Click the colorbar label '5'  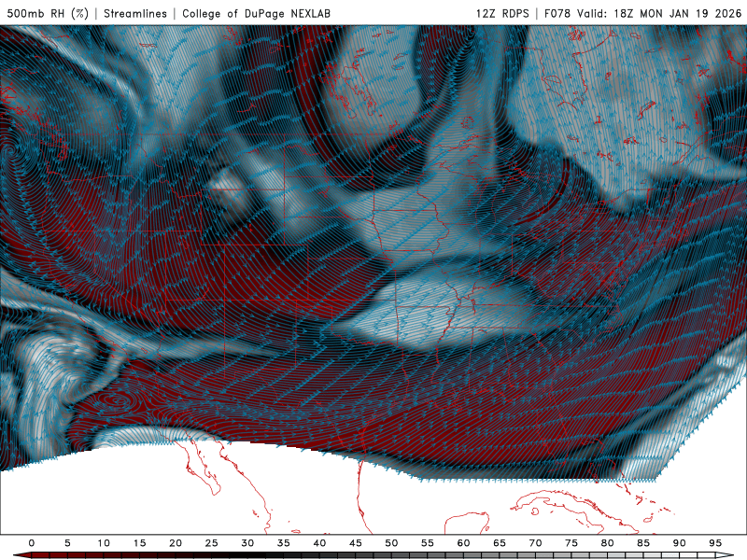67,543
